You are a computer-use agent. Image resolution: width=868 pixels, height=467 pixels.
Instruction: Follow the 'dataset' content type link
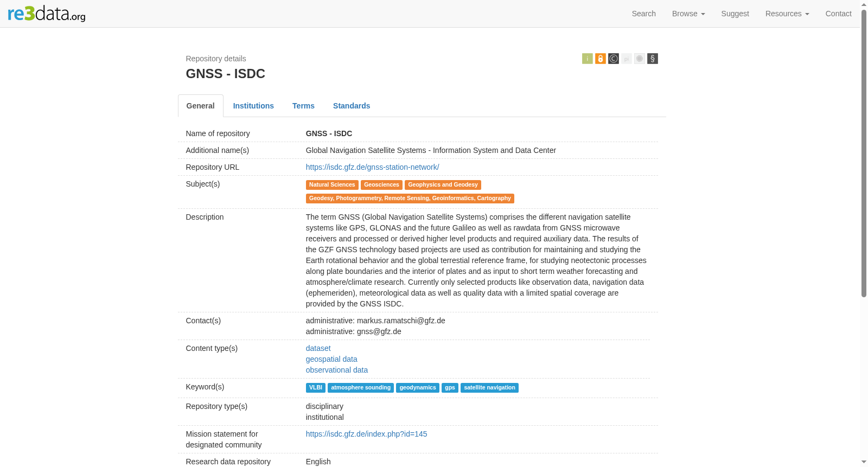tap(318, 348)
